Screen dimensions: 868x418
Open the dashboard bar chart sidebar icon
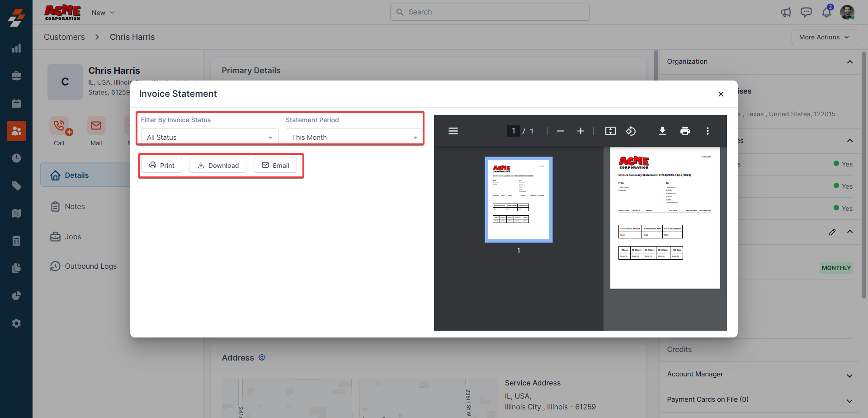(16, 48)
